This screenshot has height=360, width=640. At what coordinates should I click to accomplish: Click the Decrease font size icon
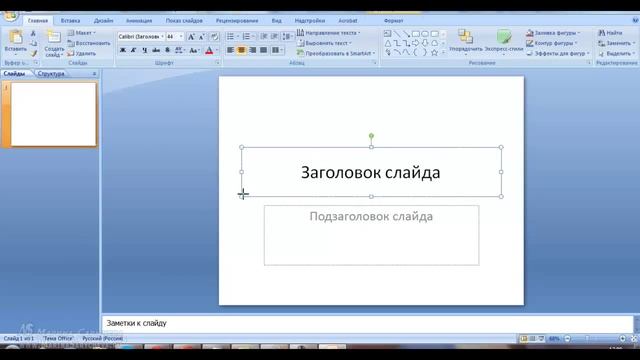pos(202,37)
